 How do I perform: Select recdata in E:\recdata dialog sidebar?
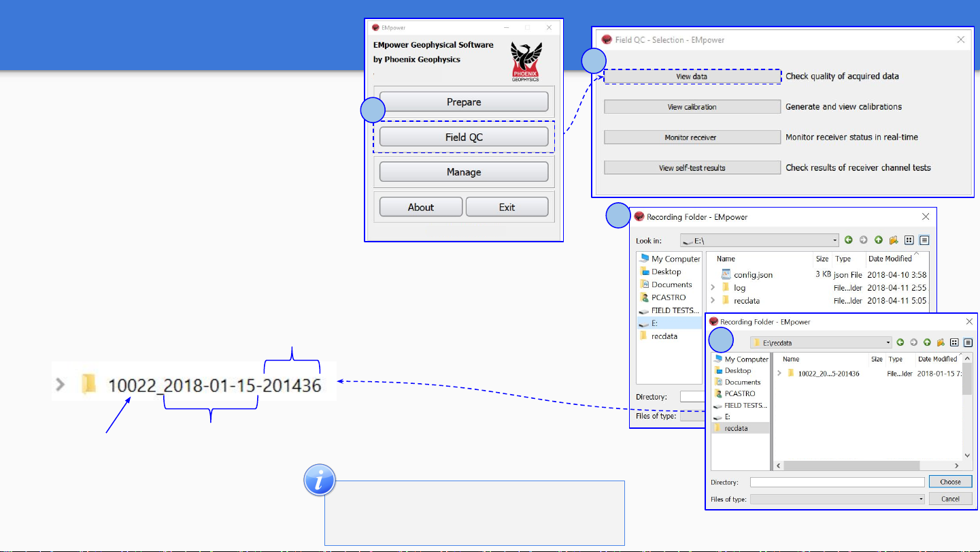[x=741, y=428]
